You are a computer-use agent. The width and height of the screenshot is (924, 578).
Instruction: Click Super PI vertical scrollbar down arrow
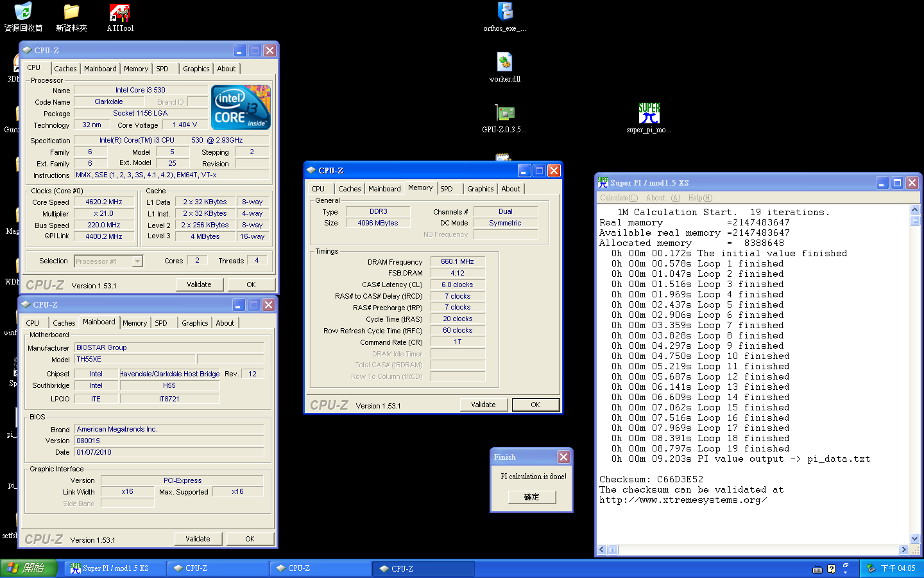click(915, 539)
